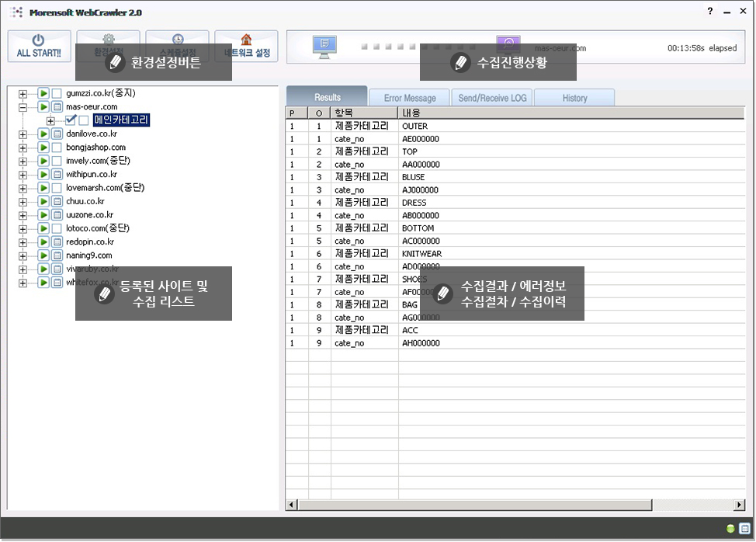Click the right arrow of the results scrollbar
756x542 pixels.
pos(739,505)
